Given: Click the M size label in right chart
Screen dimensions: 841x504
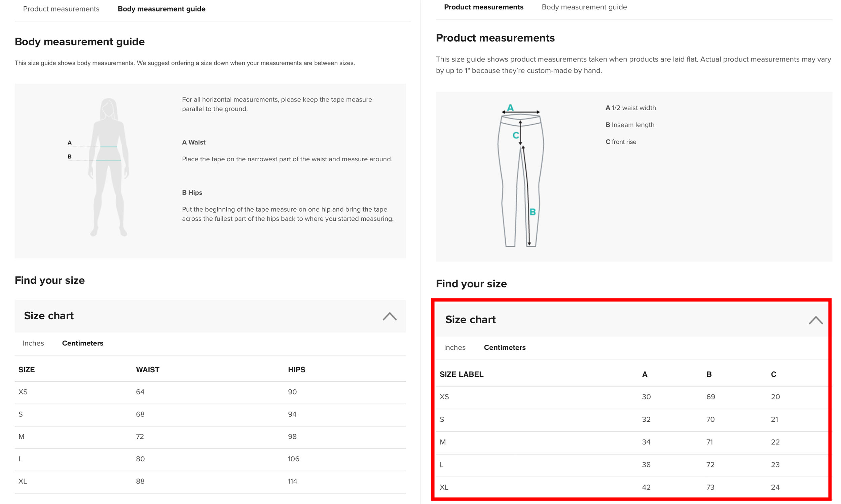Looking at the screenshot, I should pos(443,442).
